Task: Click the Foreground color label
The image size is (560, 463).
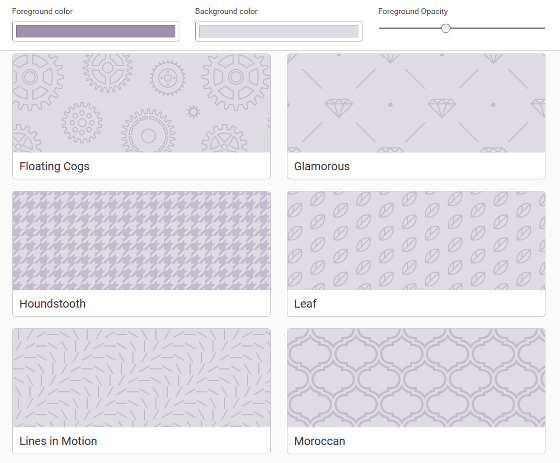Action: [x=42, y=11]
